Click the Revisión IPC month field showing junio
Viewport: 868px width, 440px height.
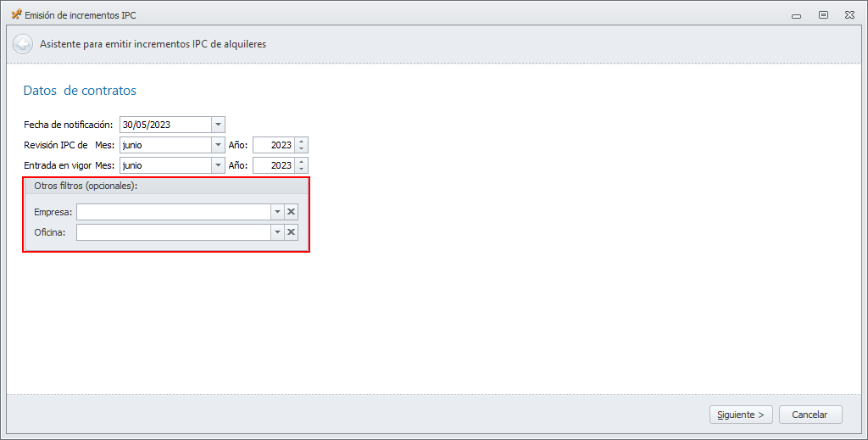click(165, 145)
